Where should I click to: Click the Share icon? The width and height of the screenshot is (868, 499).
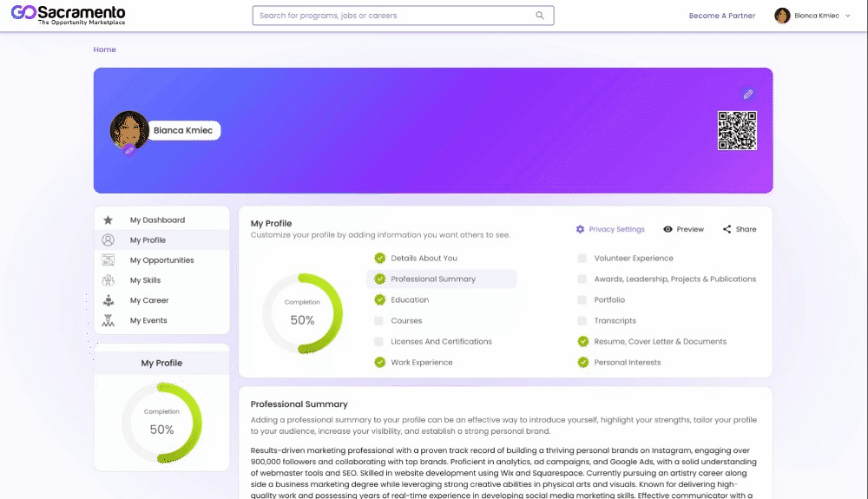[727, 229]
